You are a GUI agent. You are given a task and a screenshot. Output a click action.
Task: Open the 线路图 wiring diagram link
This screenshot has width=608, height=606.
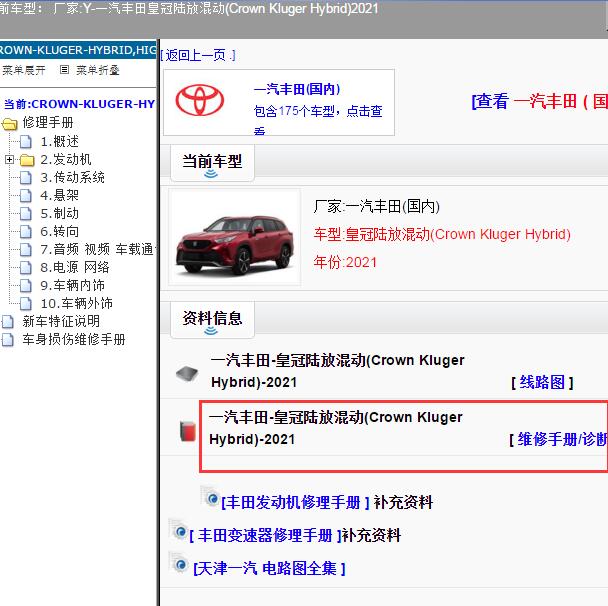[x=543, y=382]
